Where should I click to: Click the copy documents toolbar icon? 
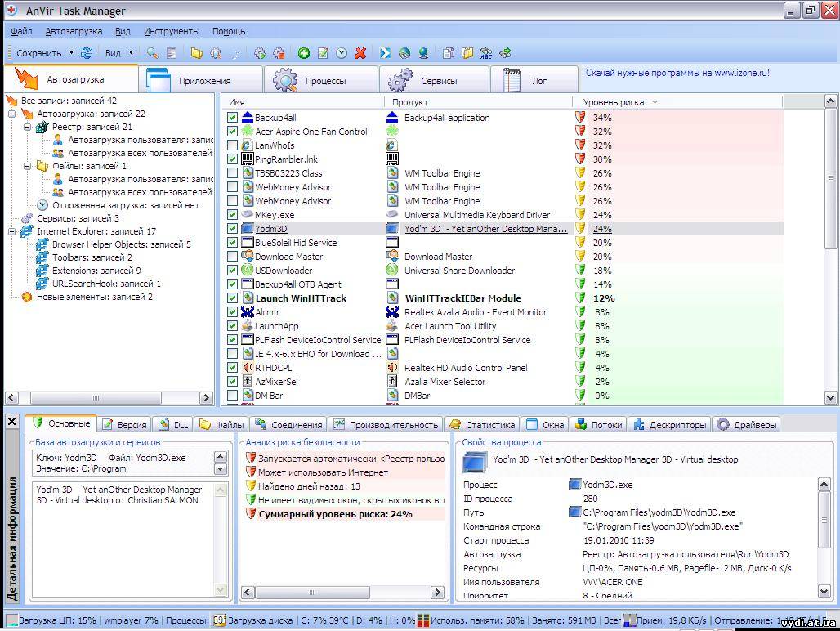coord(449,53)
